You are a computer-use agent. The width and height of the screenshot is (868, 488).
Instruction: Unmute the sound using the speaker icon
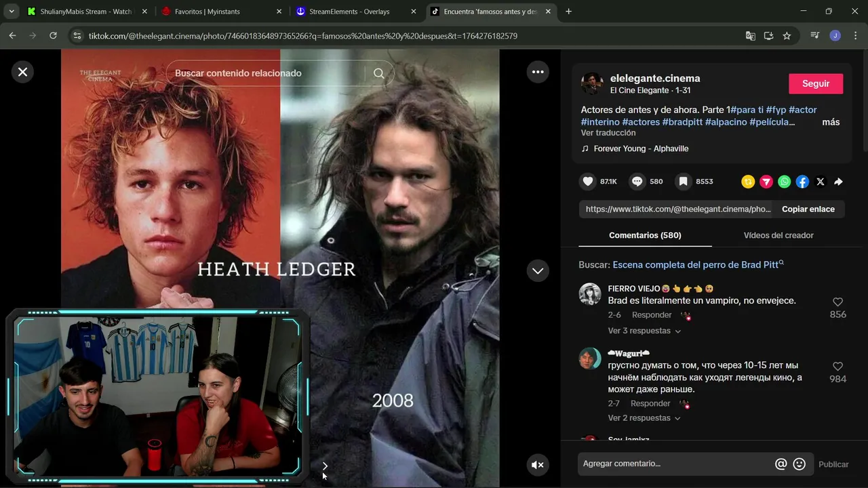tap(538, 465)
